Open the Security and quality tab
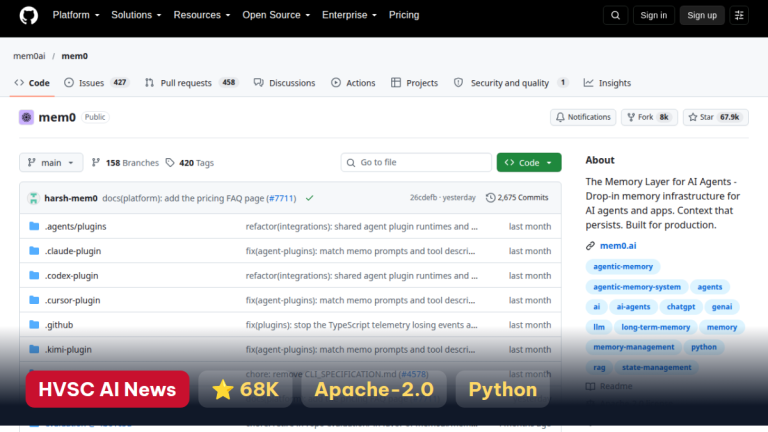This screenshot has width=768, height=432. [x=511, y=83]
